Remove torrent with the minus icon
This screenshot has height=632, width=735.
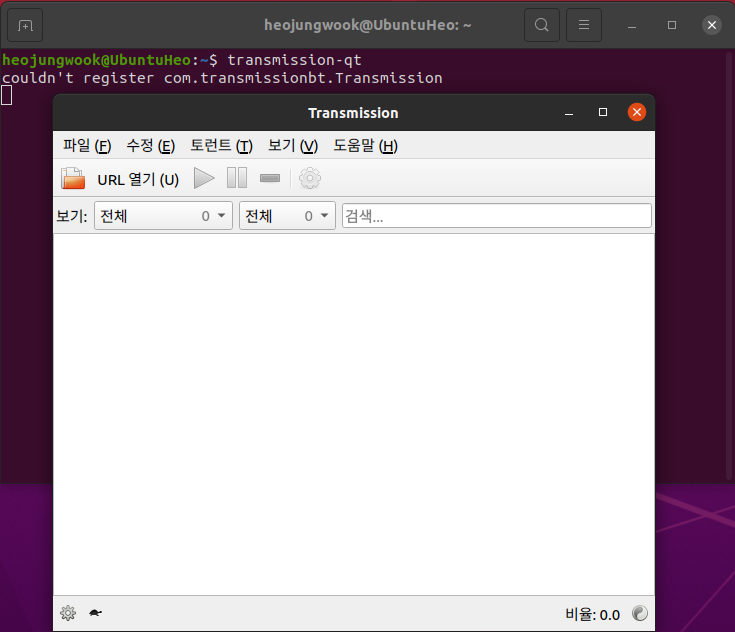pos(270,178)
